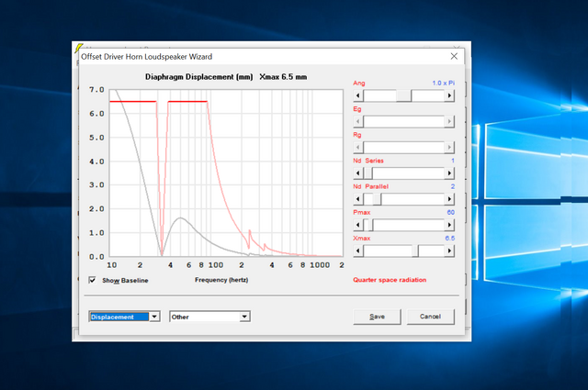Image resolution: width=588 pixels, height=390 pixels.
Task: Decrease Nd Series with left arrow
Action: coord(358,173)
